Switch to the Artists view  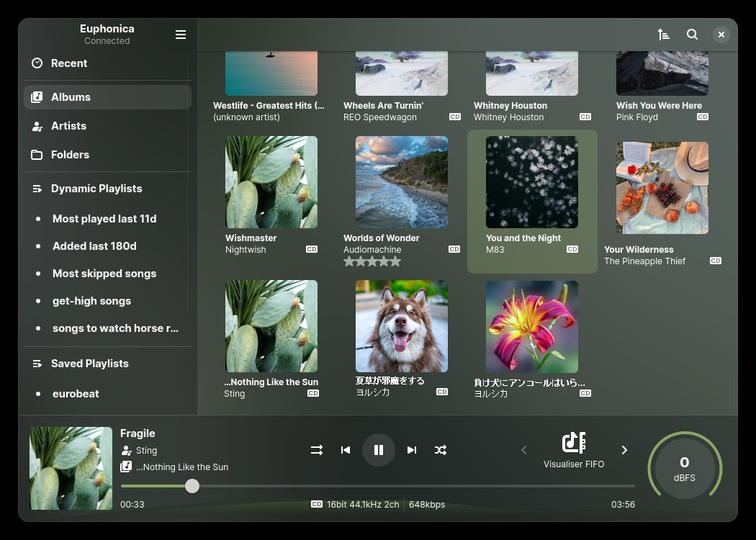click(68, 126)
